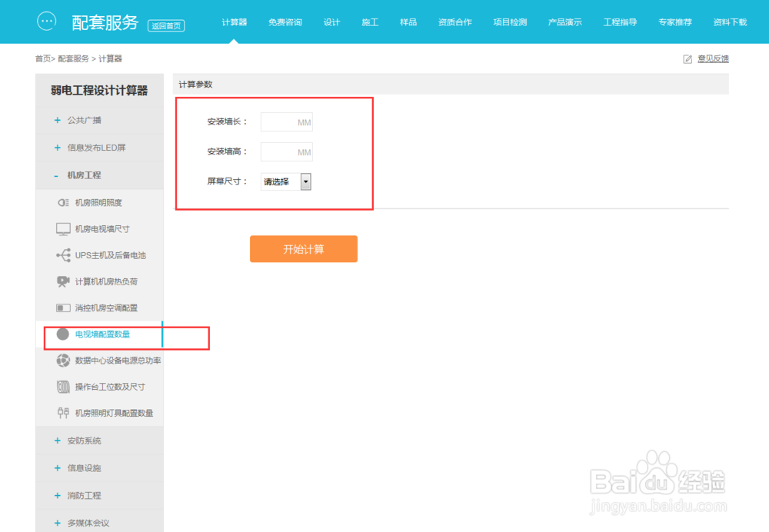Click the 开始计算 button
The image size is (769, 532).
tap(304, 249)
